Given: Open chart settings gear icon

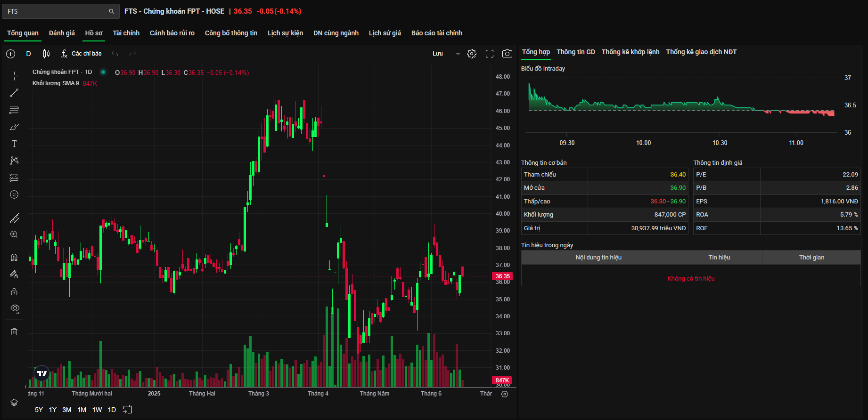Looking at the screenshot, I should 472,54.
